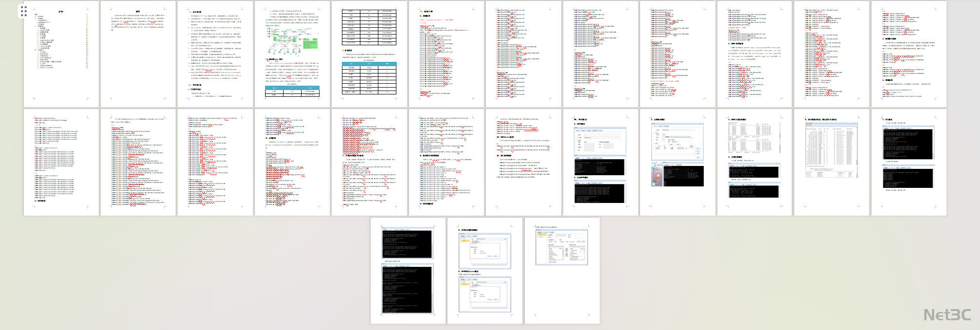
Task: Click the blue-header table on page five
Action: coord(369,77)
